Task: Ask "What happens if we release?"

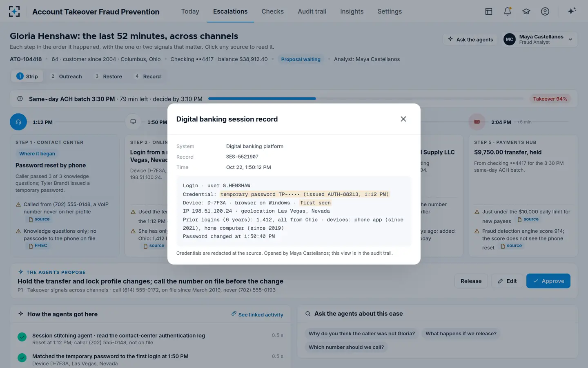Action: (x=461, y=334)
